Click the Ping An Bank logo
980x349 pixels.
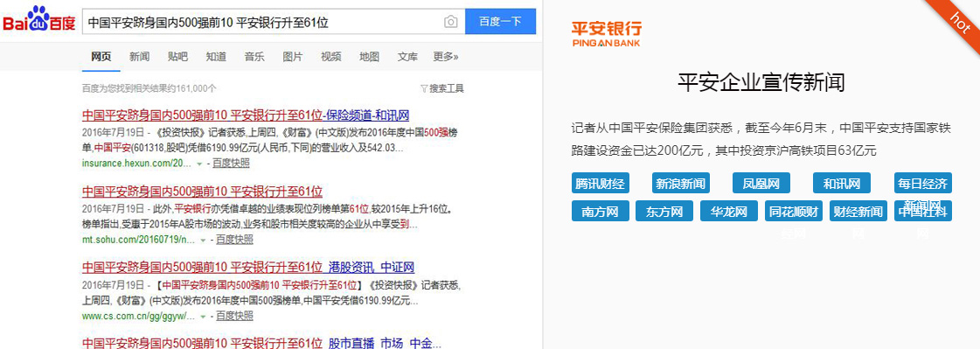(x=606, y=33)
